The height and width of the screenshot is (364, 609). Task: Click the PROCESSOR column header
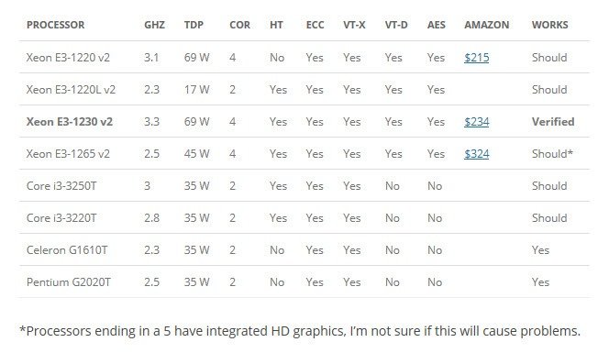pos(56,25)
